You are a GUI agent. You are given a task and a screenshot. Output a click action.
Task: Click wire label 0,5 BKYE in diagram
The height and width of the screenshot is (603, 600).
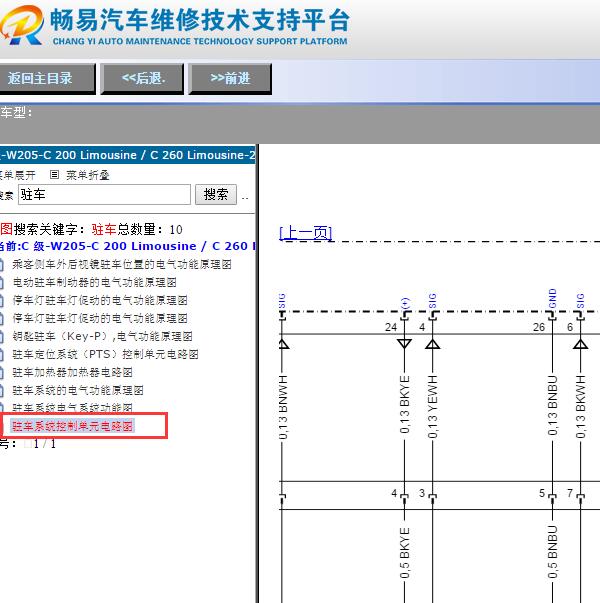tap(405, 553)
